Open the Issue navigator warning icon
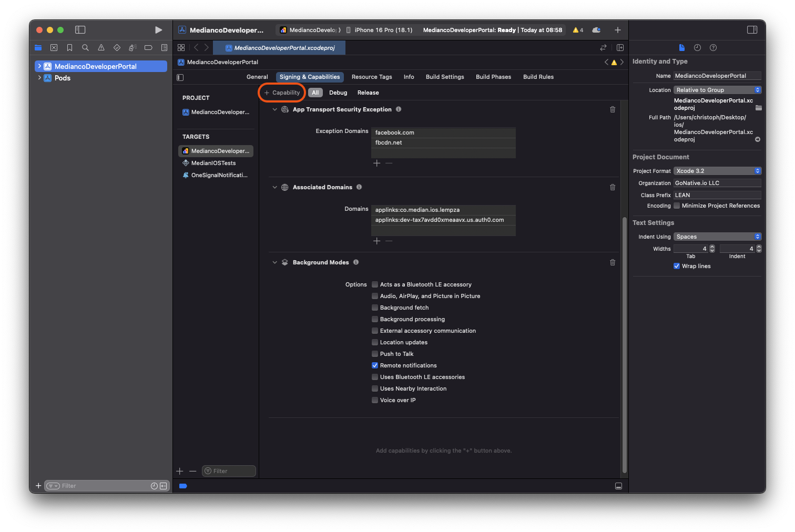The height and width of the screenshot is (532, 795). 101,48
